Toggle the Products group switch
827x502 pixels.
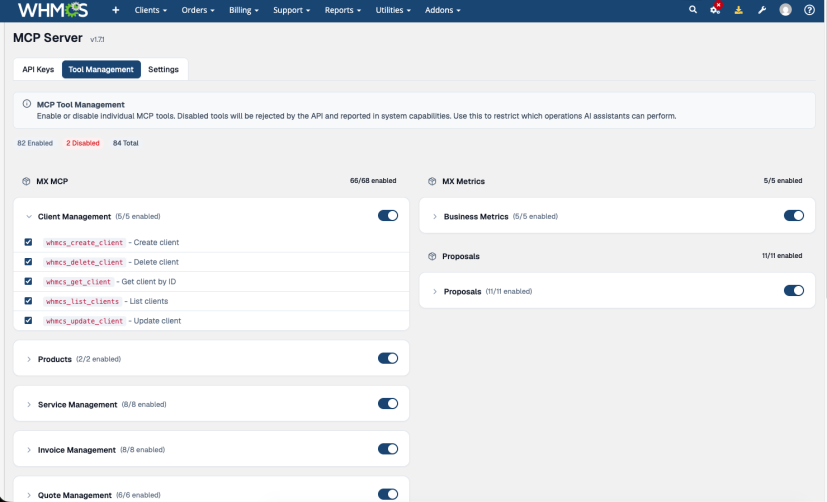(388, 359)
